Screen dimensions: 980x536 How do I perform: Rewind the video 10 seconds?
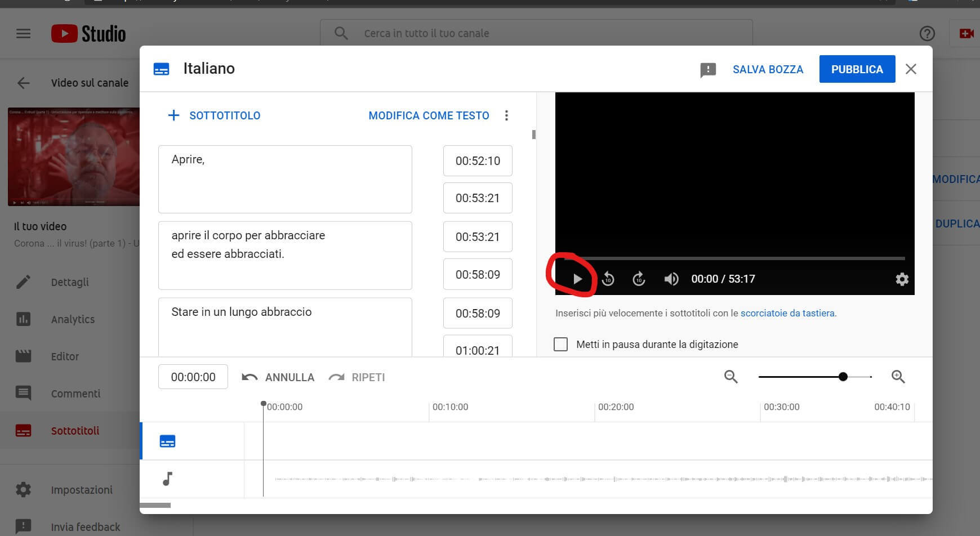point(608,279)
